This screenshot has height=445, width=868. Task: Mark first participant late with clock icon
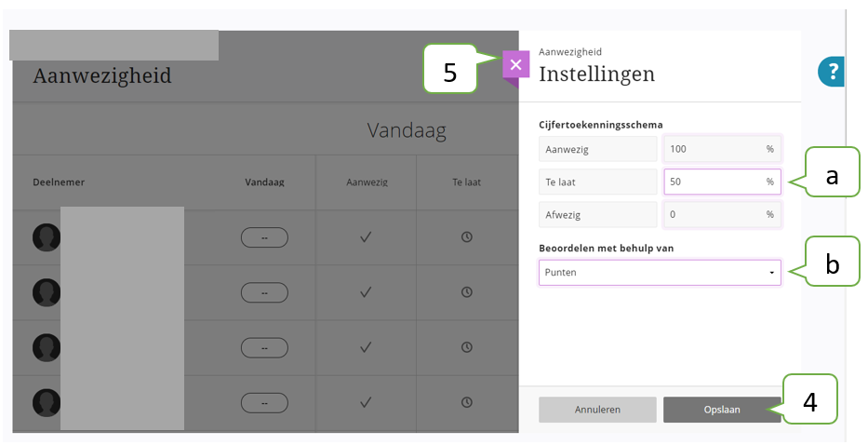click(x=467, y=237)
